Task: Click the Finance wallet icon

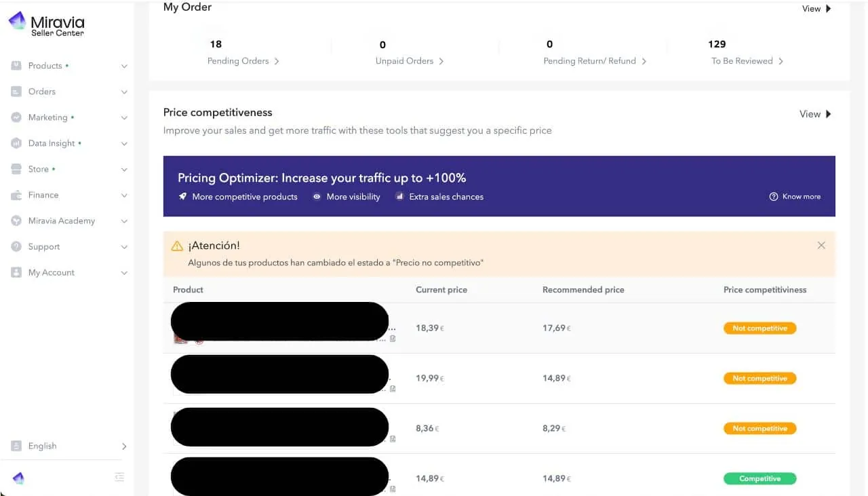Action: (16, 195)
